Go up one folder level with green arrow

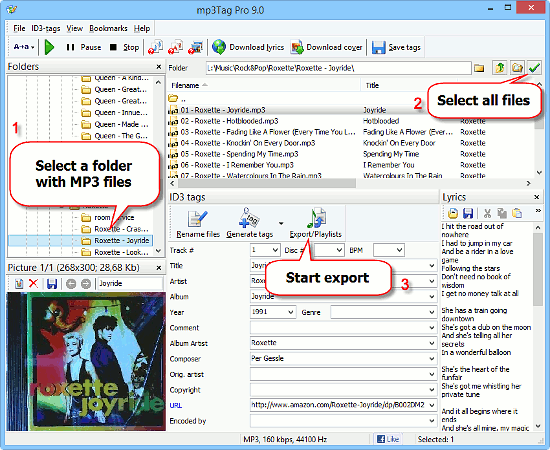click(x=500, y=67)
